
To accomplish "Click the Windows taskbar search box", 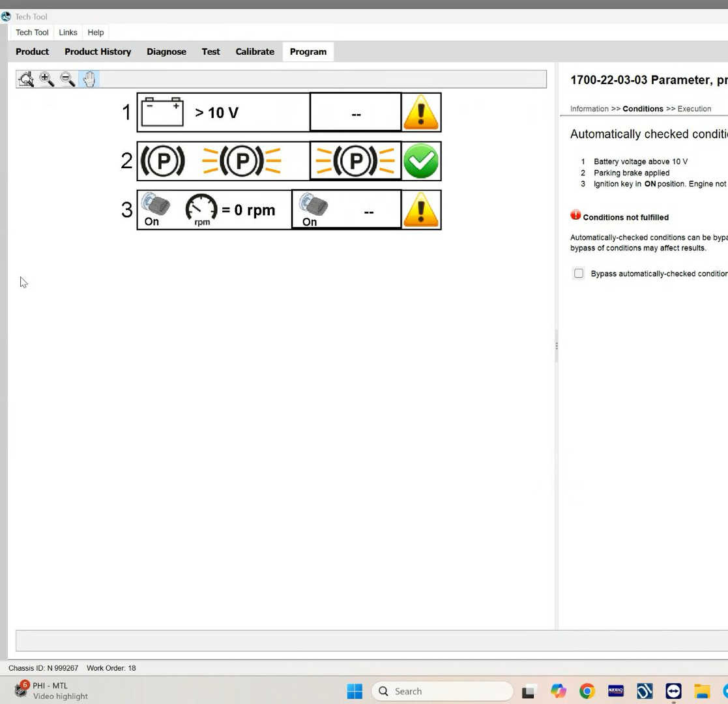I will [443, 691].
